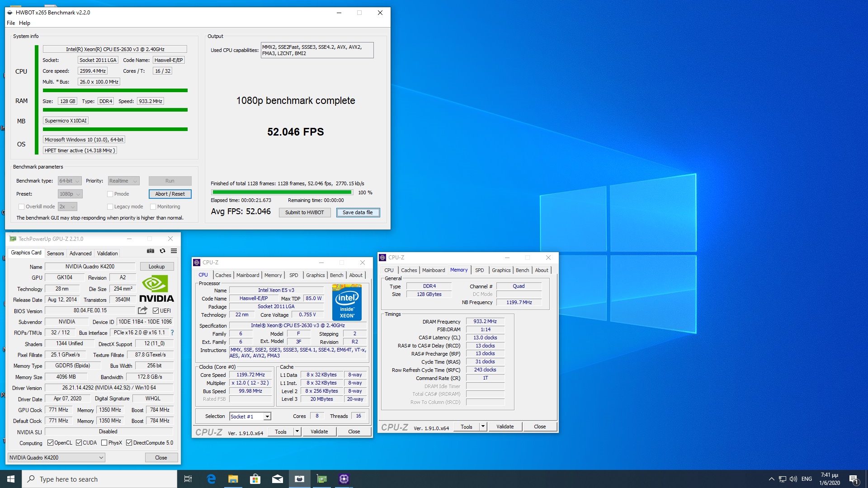
Task: Expand Tools arrow in left CPU-Z window
Action: point(297,432)
